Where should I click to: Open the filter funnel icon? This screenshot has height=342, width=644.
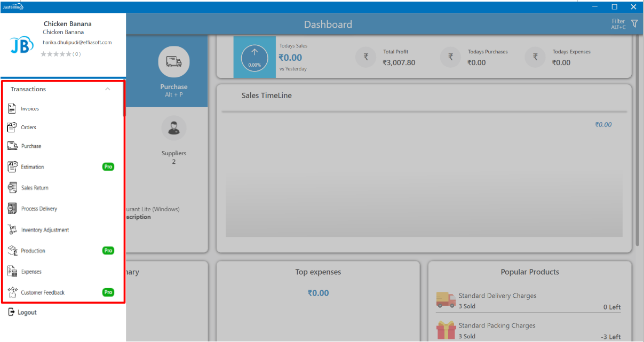pyautogui.click(x=634, y=23)
